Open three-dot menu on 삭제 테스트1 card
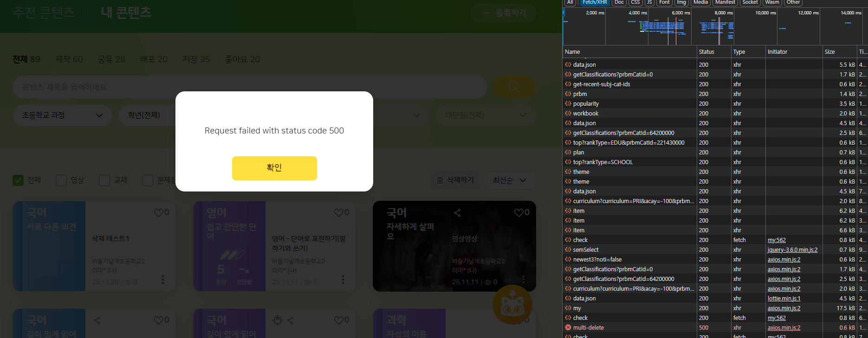Image resolution: width=868 pixels, height=338 pixels. pos(163,280)
